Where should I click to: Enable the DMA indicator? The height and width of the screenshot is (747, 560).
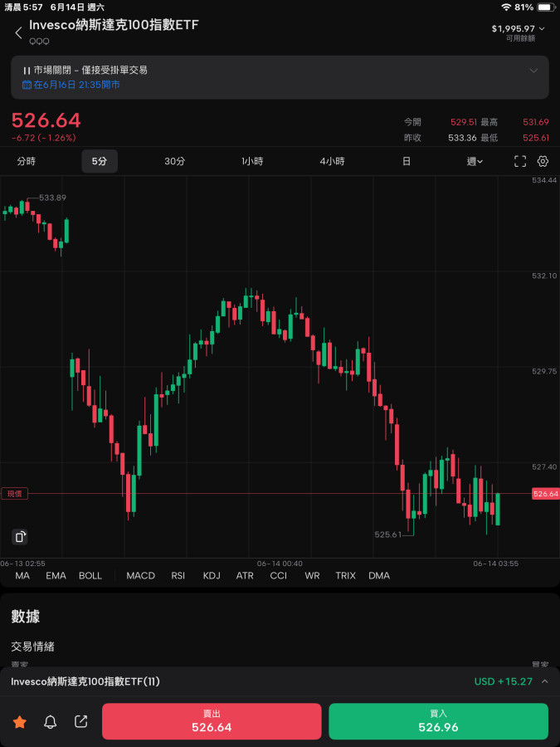click(379, 575)
